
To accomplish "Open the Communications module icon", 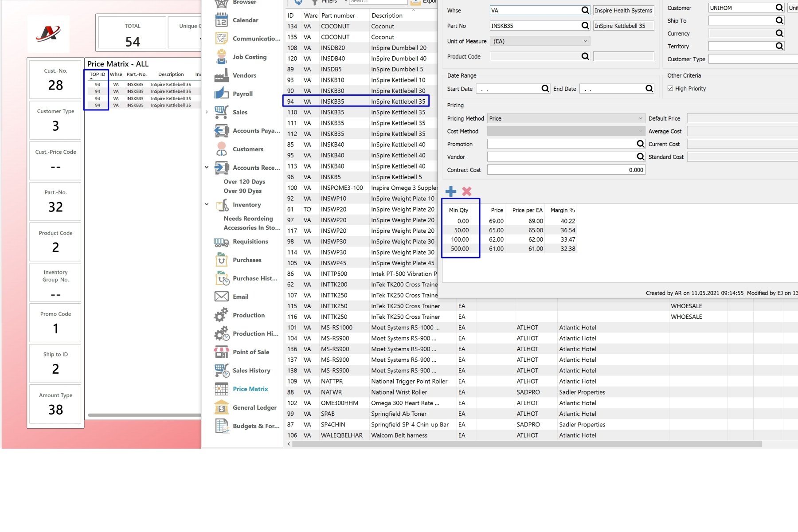I will click(221, 39).
